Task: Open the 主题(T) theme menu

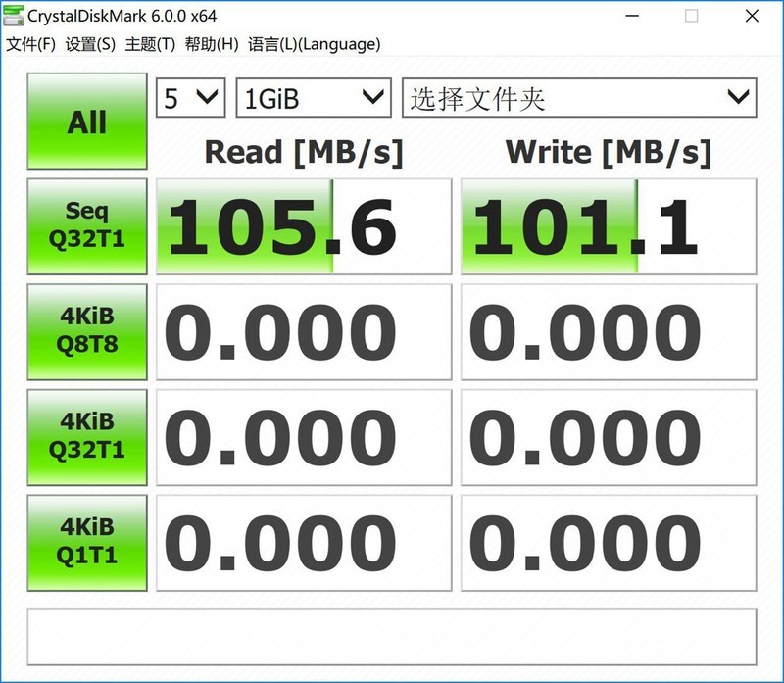Action: click(x=149, y=44)
